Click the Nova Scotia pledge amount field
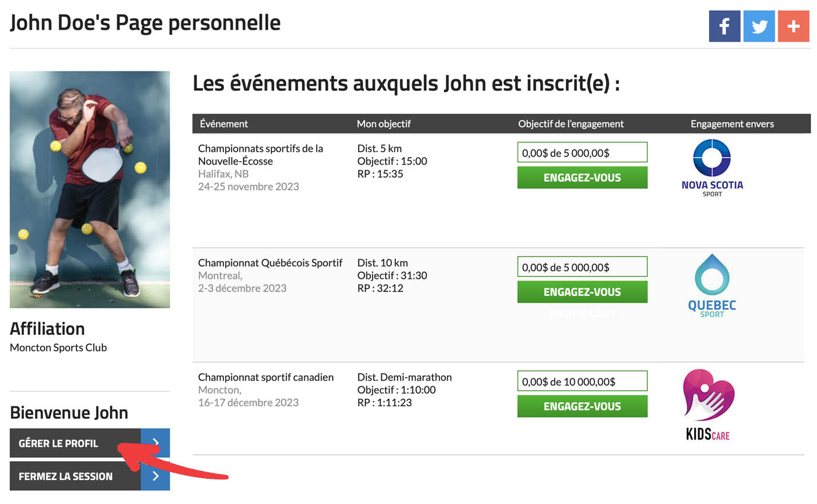817x504 pixels. pos(582,153)
